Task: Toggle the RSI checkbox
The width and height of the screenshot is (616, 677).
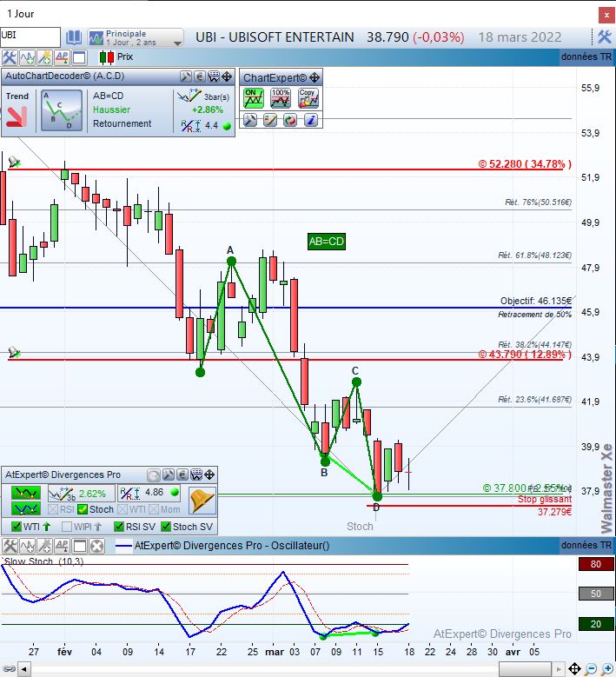Action: 53,509
